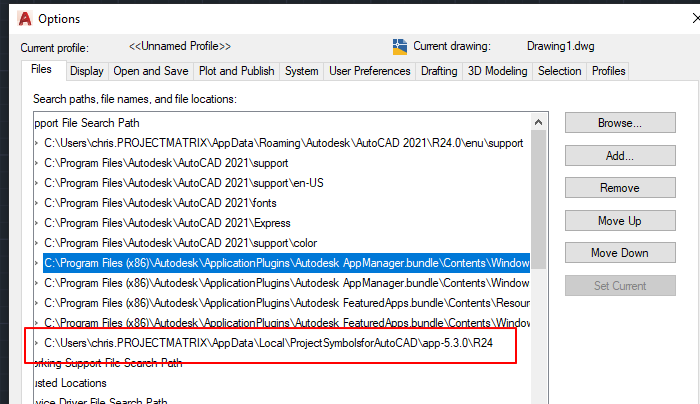Click the Remove button
This screenshot has height=404, width=700.
coord(620,188)
